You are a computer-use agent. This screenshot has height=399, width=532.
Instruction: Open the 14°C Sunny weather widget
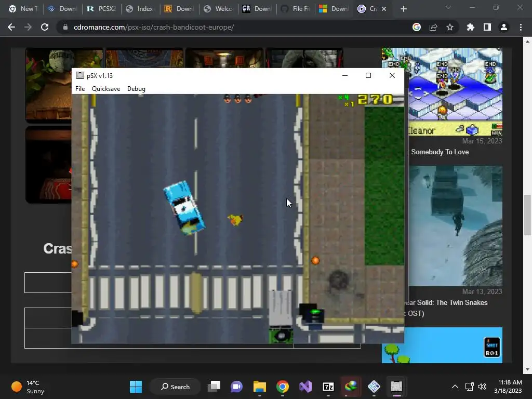pyautogui.click(x=28, y=387)
